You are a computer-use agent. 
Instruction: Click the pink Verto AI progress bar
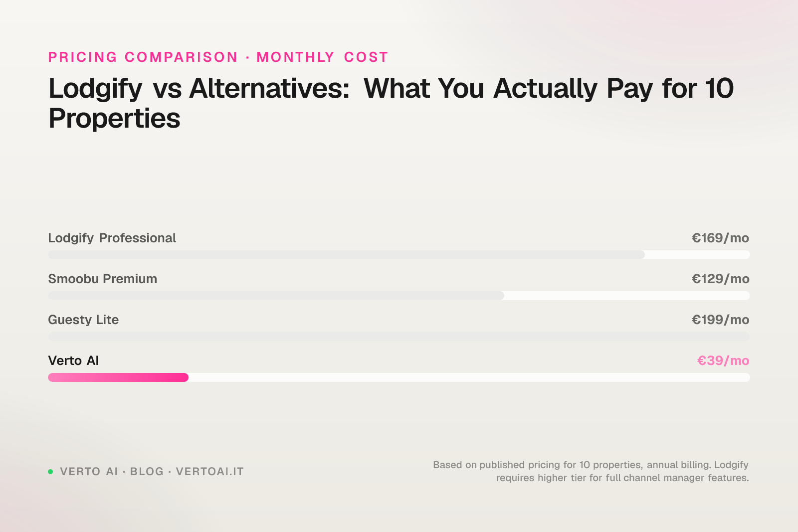(x=118, y=377)
